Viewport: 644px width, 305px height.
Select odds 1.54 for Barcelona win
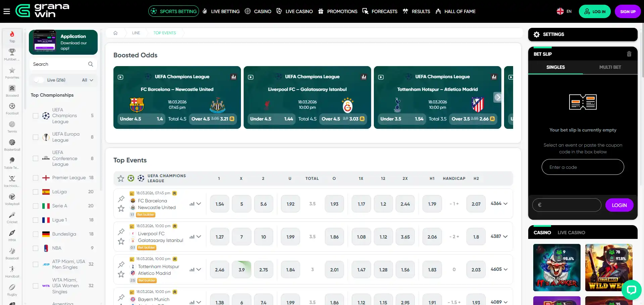220,204
